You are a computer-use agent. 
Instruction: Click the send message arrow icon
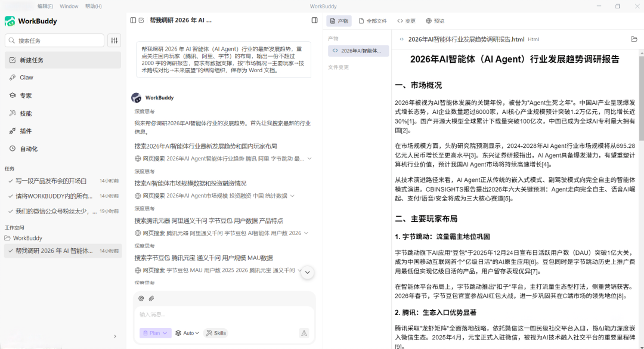(304, 333)
